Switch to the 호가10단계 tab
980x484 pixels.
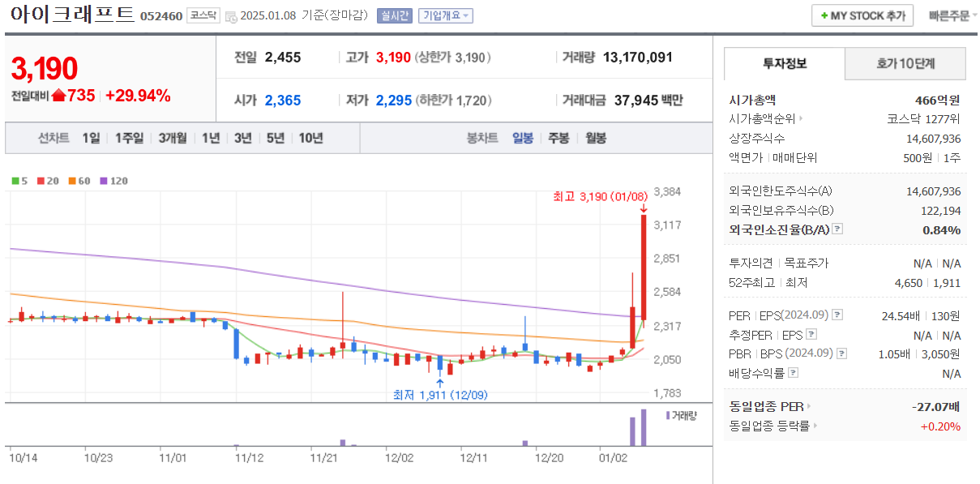(905, 63)
